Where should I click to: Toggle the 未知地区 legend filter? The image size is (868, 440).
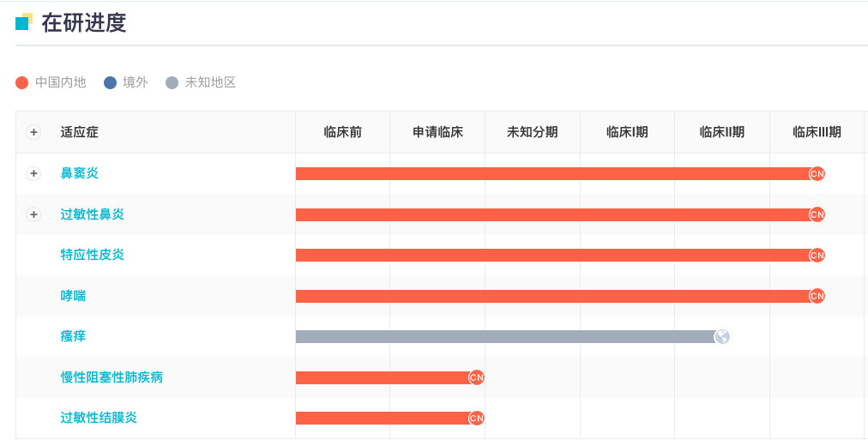[201, 82]
